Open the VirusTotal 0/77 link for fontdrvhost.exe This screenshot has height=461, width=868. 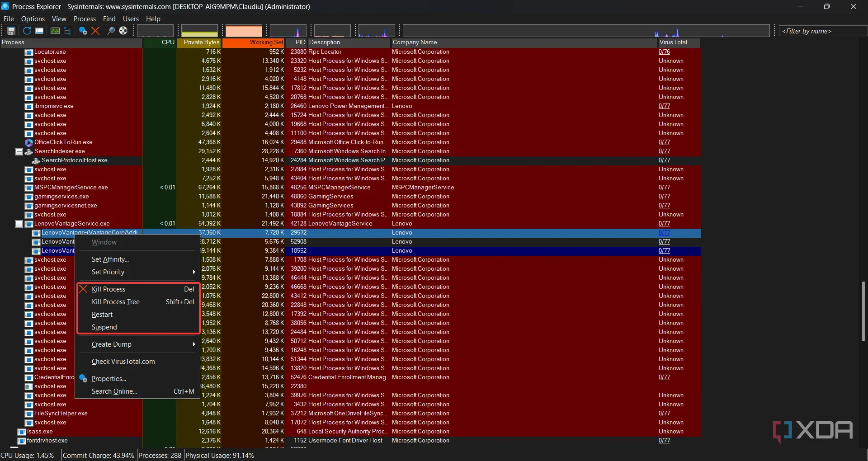pos(664,441)
